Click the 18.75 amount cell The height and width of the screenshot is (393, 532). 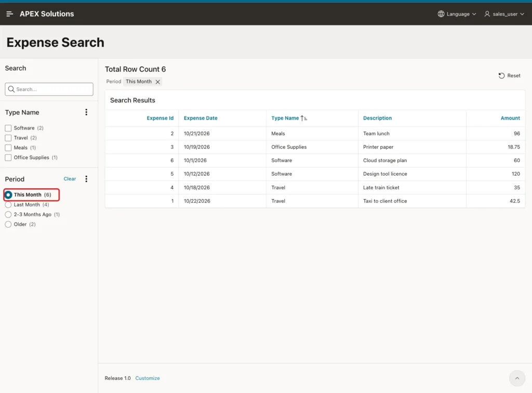[x=495, y=147]
